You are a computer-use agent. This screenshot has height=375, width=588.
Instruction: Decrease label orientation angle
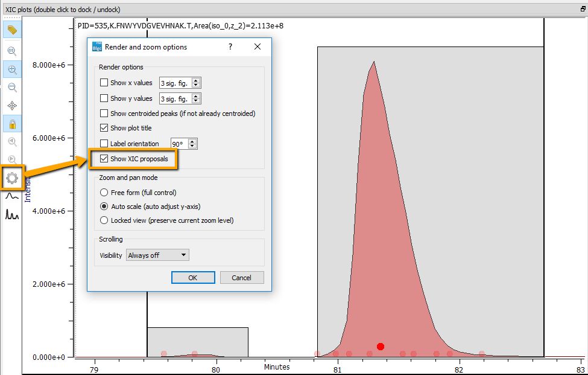click(192, 146)
